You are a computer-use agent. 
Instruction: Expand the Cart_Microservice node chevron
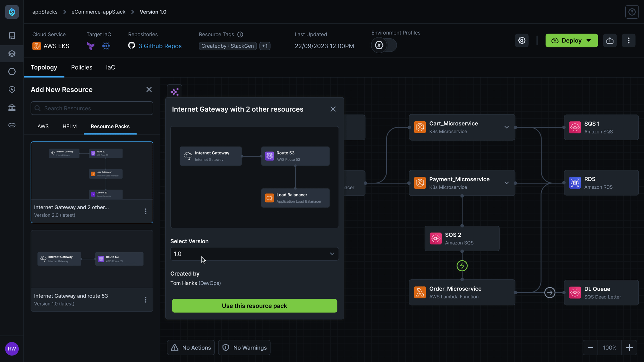pyautogui.click(x=506, y=128)
